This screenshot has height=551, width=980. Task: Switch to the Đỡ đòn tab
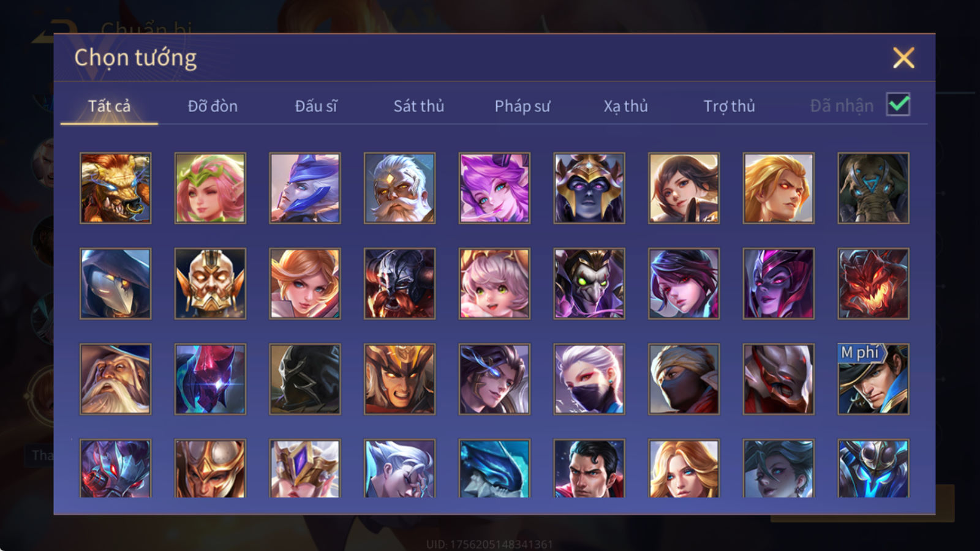tap(213, 106)
